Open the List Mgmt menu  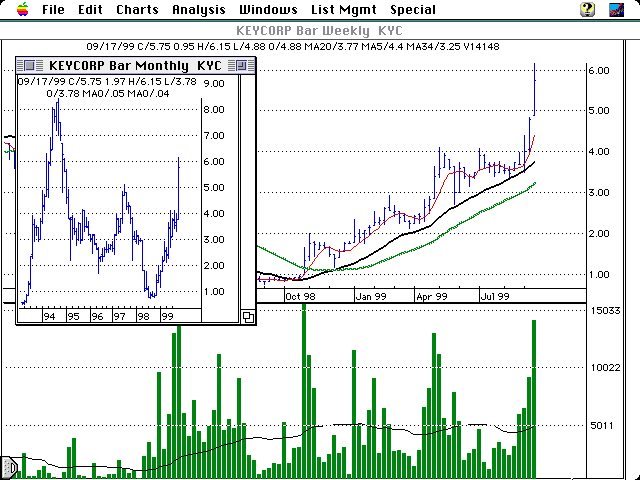tap(344, 9)
